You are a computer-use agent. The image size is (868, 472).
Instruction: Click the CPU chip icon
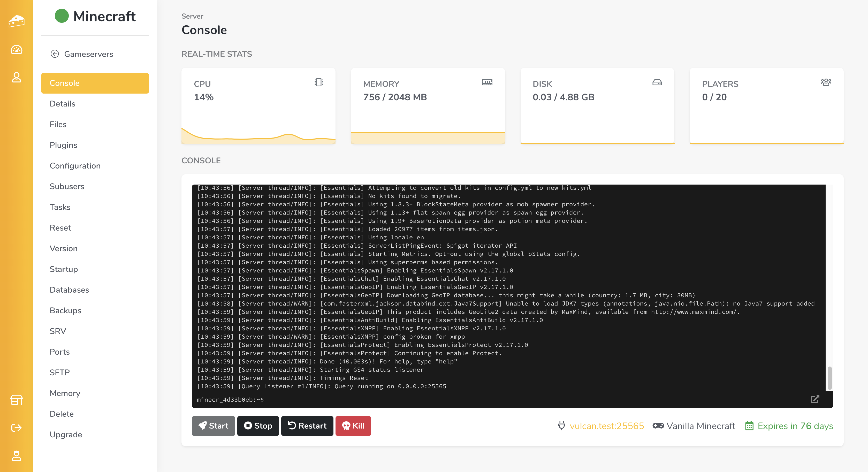coord(318,82)
